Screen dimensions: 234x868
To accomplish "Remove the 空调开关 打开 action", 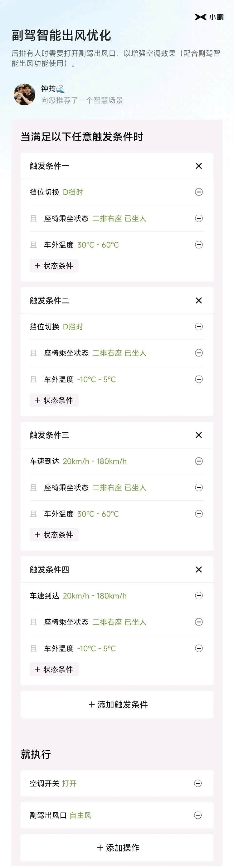I will [198, 783].
